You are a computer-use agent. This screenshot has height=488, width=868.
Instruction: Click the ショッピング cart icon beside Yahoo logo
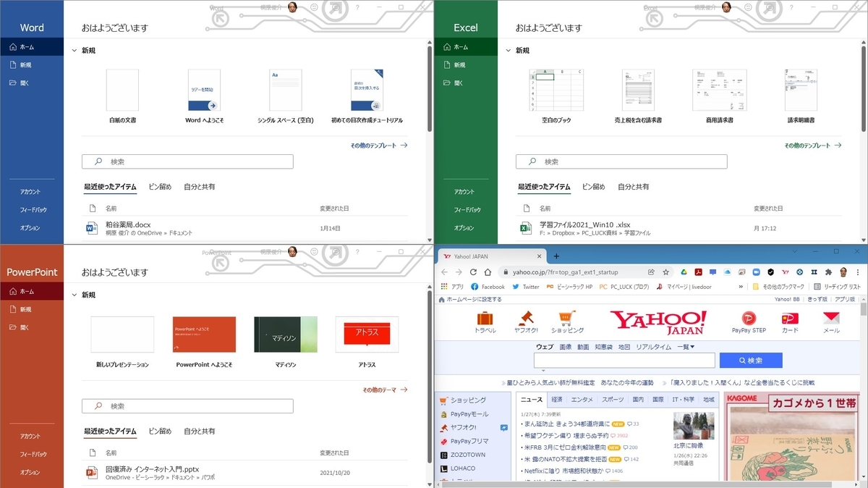[x=567, y=318]
